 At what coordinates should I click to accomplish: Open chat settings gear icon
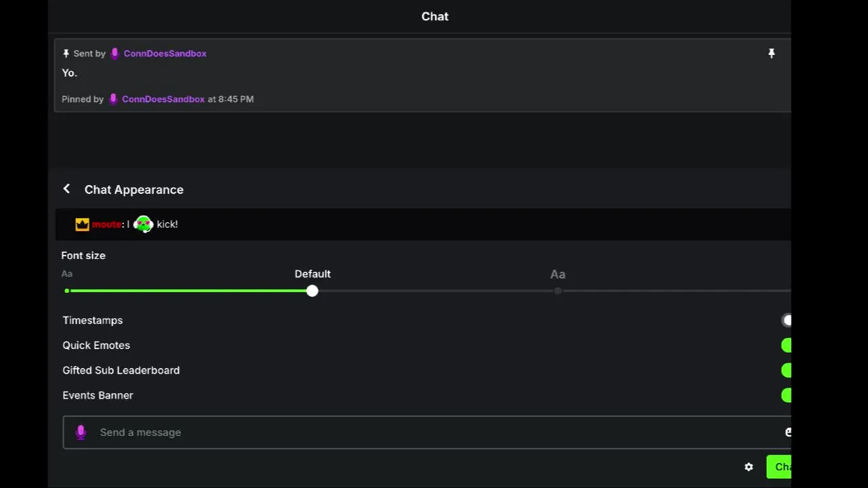tap(749, 467)
